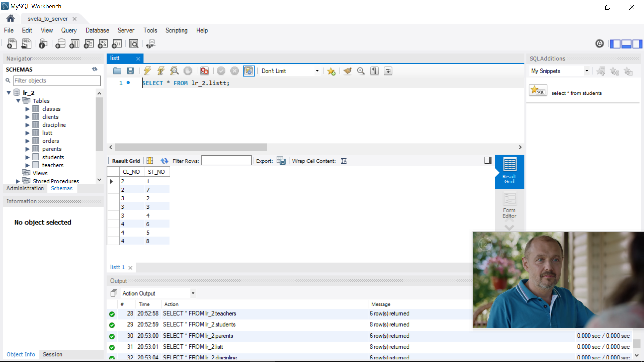Image resolution: width=644 pixels, height=362 pixels.
Task: Switch to the Administration tab
Action: tap(25, 188)
